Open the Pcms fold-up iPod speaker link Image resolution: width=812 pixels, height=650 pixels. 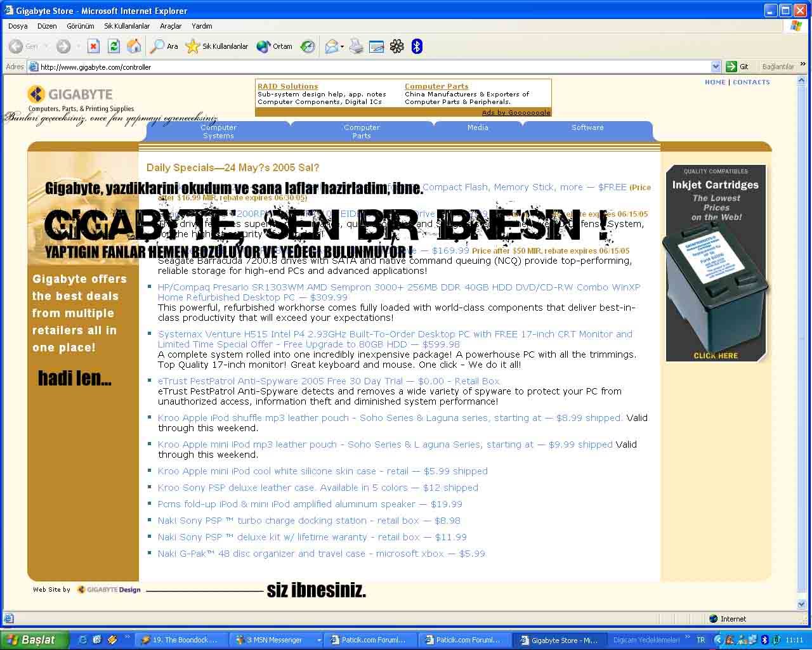(x=310, y=504)
